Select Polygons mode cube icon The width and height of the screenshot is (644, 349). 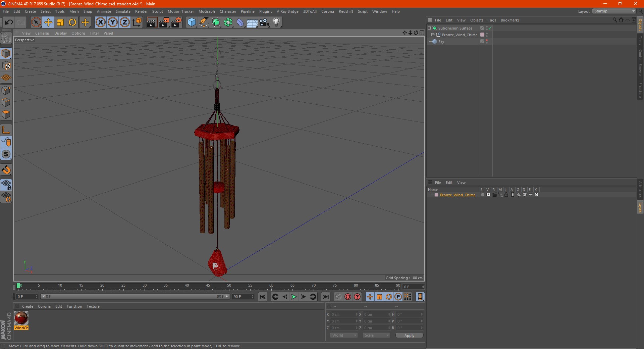(6, 114)
